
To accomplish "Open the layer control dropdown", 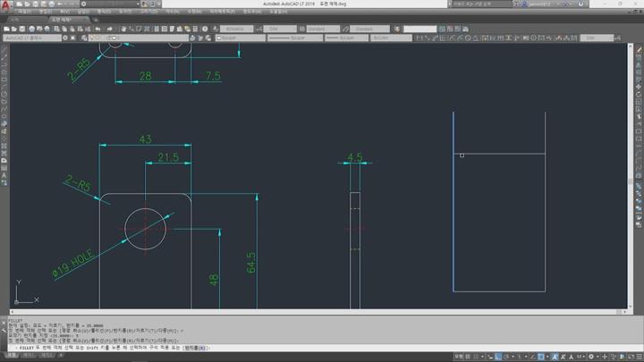I will pos(139,38).
